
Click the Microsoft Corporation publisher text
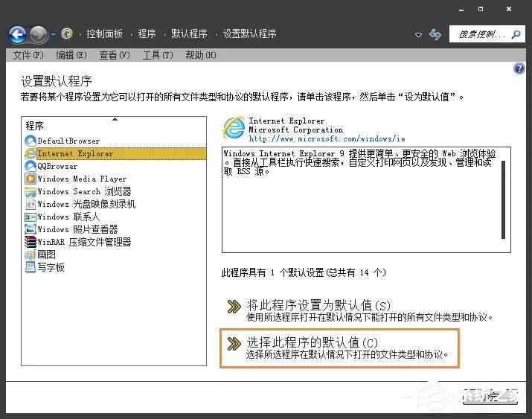coord(295,129)
